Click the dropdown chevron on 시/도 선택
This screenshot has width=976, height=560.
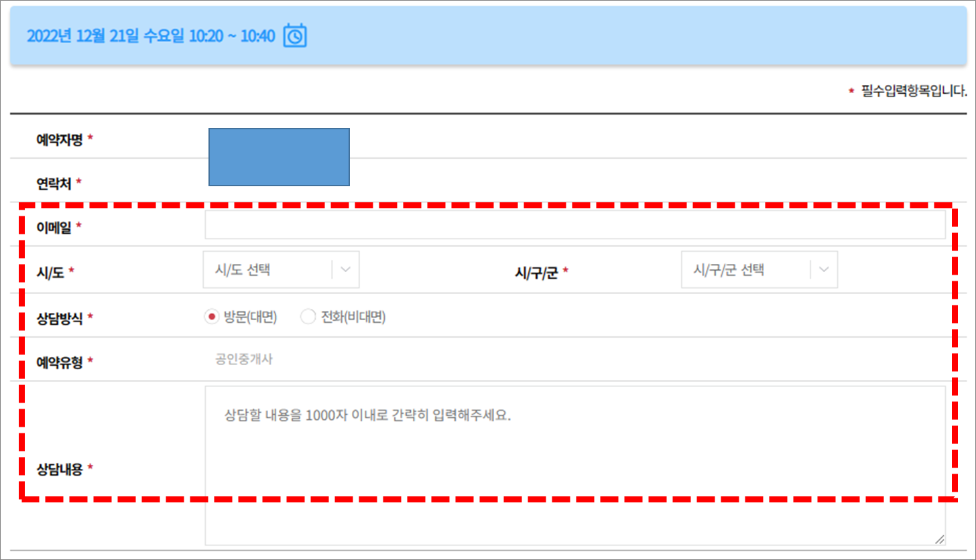[345, 269]
